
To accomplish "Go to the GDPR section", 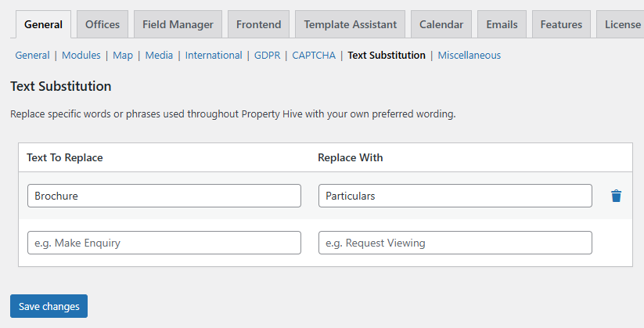I will tap(267, 55).
